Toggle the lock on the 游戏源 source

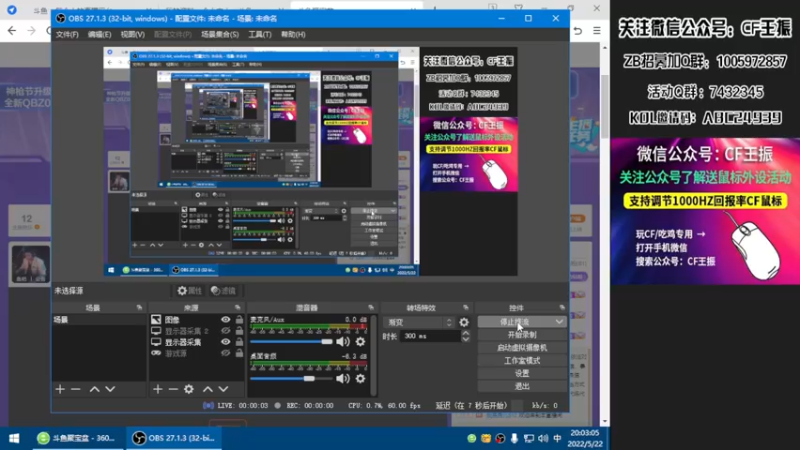239,354
